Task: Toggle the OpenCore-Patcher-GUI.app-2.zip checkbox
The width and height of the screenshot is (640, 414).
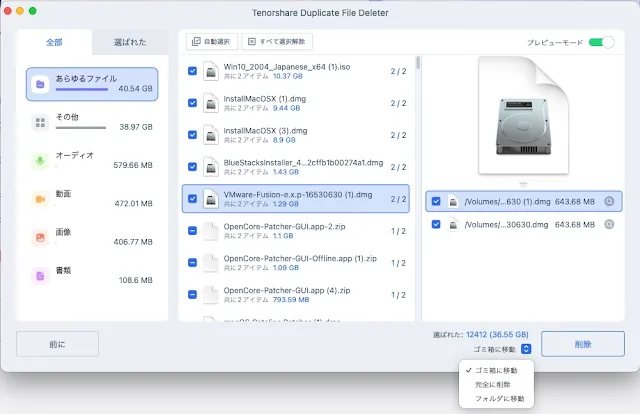Action: tap(192, 231)
